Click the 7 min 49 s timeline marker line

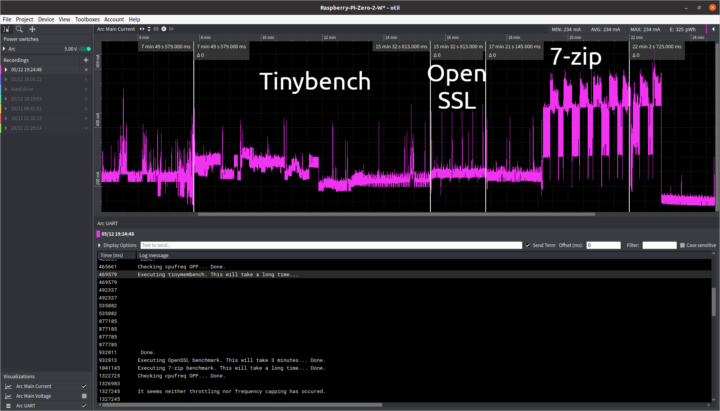click(x=194, y=127)
